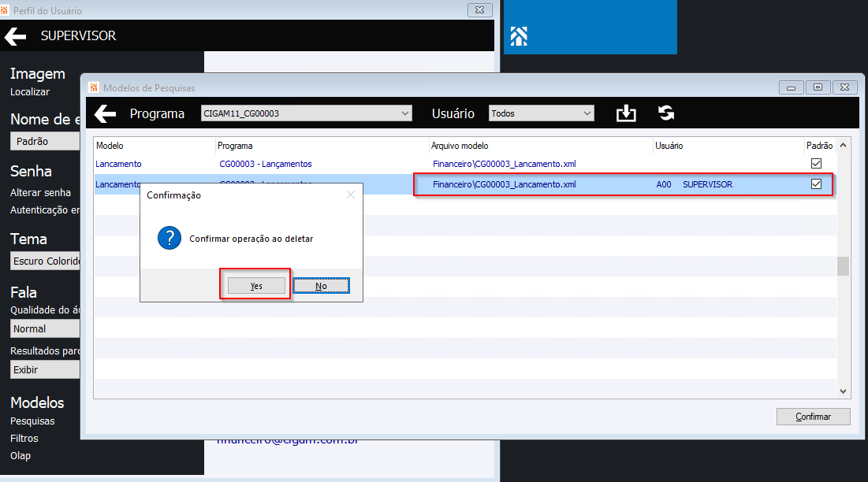Click the Nome de exibição Padrão field
The height and width of the screenshot is (482, 868).
(46, 142)
